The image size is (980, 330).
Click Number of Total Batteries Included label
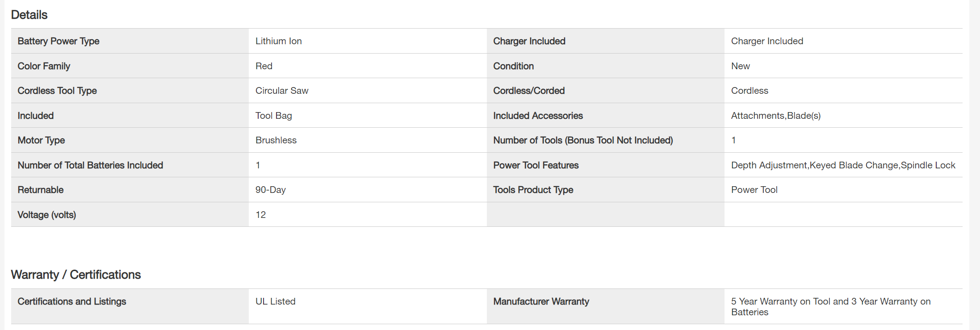pos(90,165)
